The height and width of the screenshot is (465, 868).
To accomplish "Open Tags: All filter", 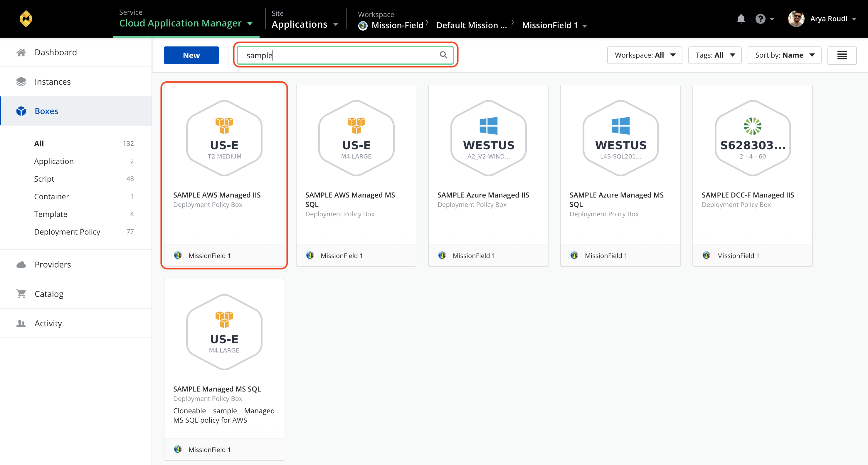I will tap(715, 55).
